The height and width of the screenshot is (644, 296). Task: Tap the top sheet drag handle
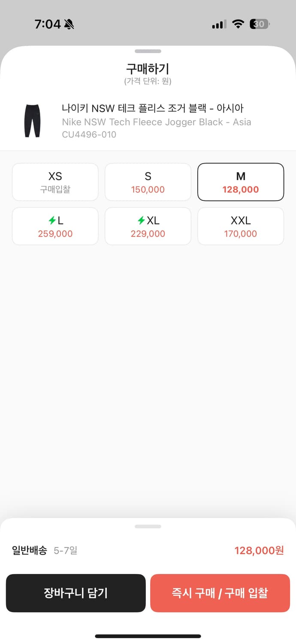coord(148,52)
